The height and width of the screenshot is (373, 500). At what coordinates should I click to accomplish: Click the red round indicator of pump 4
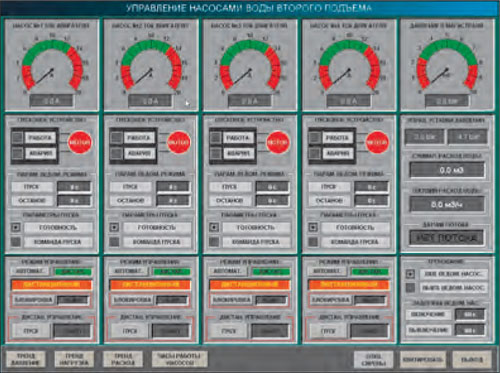377,142
